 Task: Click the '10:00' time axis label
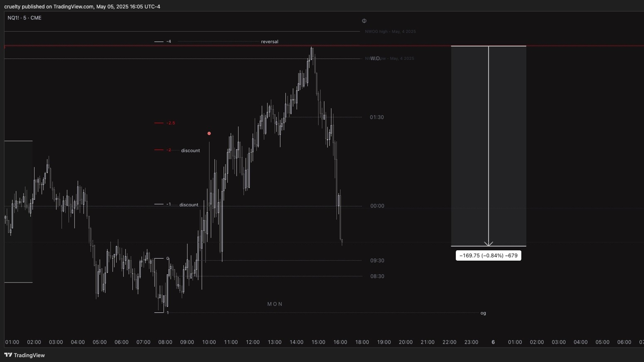pyautogui.click(x=209, y=342)
